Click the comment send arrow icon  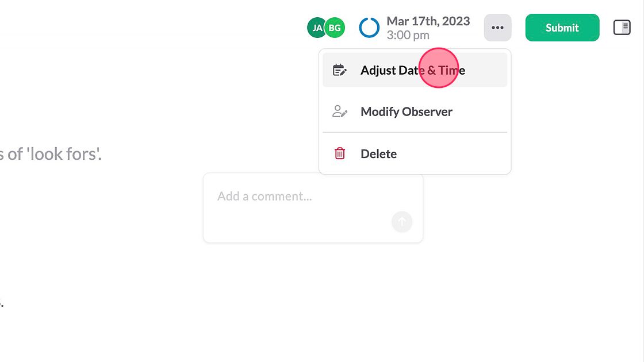(402, 222)
